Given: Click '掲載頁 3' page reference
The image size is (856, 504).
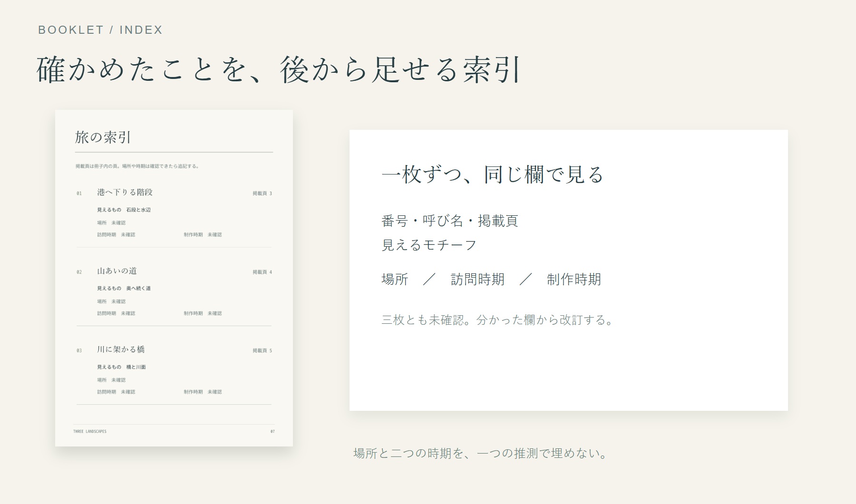Looking at the screenshot, I should (x=262, y=194).
